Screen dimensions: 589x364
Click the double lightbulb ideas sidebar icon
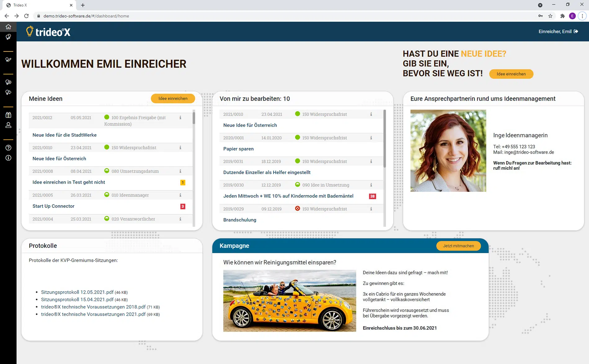coord(8,37)
